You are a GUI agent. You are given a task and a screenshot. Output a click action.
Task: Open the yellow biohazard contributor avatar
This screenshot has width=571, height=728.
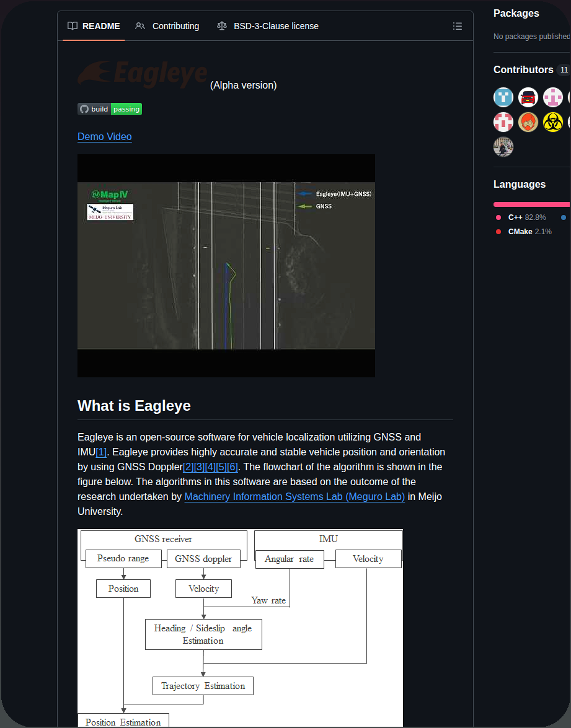[x=553, y=122]
